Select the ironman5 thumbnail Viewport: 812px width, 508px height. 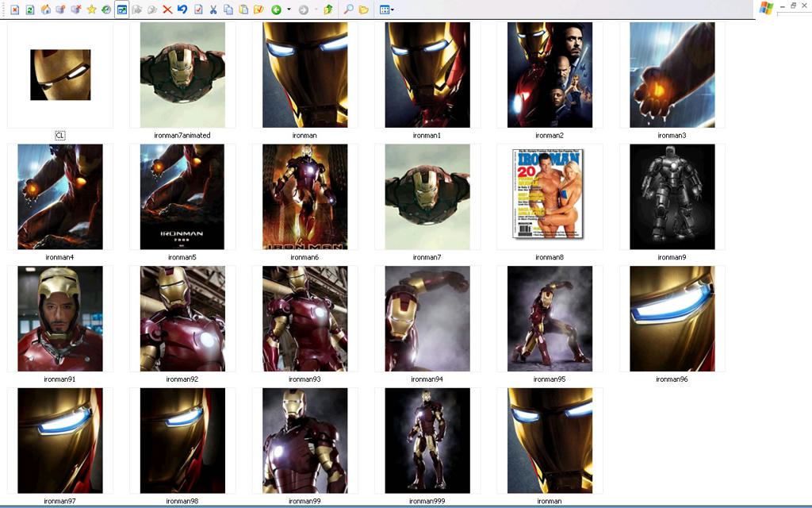click(182, 197)
